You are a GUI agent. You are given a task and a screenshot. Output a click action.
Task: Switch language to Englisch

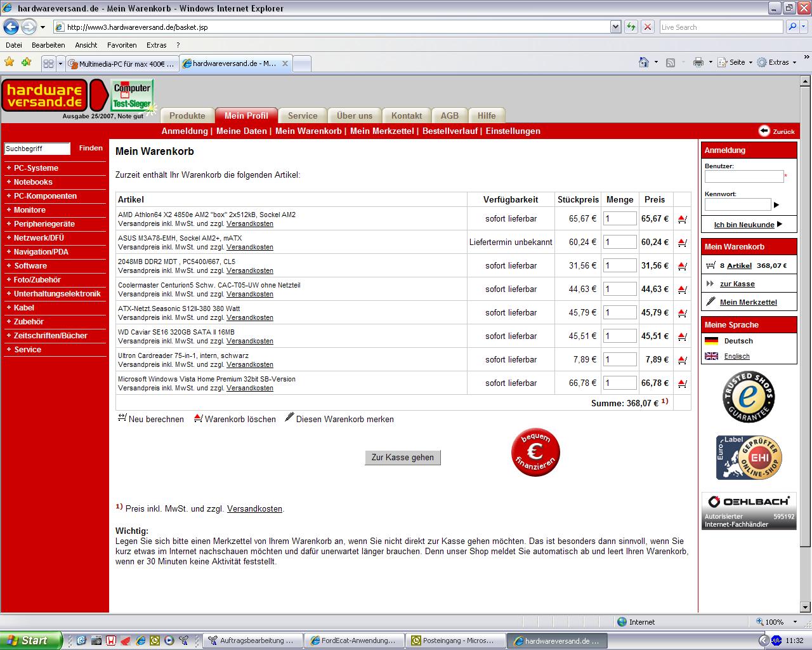pos(737,357)
